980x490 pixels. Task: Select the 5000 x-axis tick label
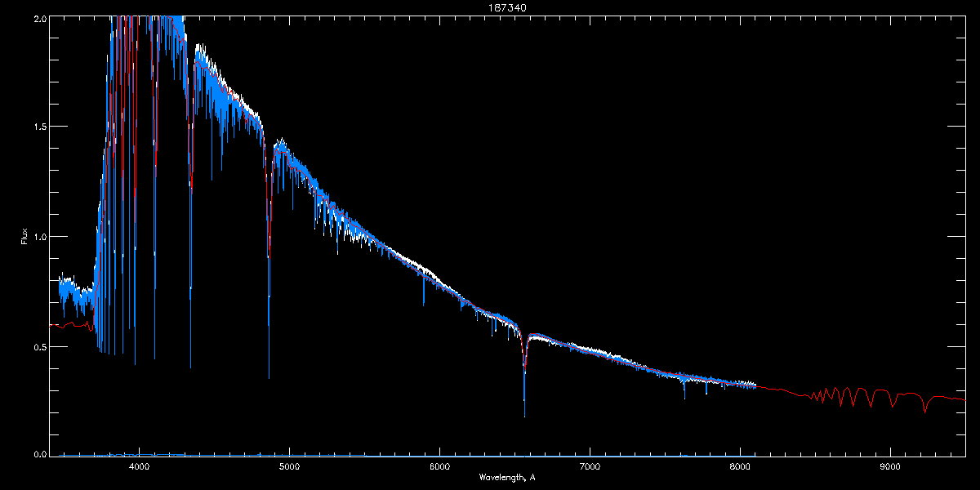tap(289, 466)
